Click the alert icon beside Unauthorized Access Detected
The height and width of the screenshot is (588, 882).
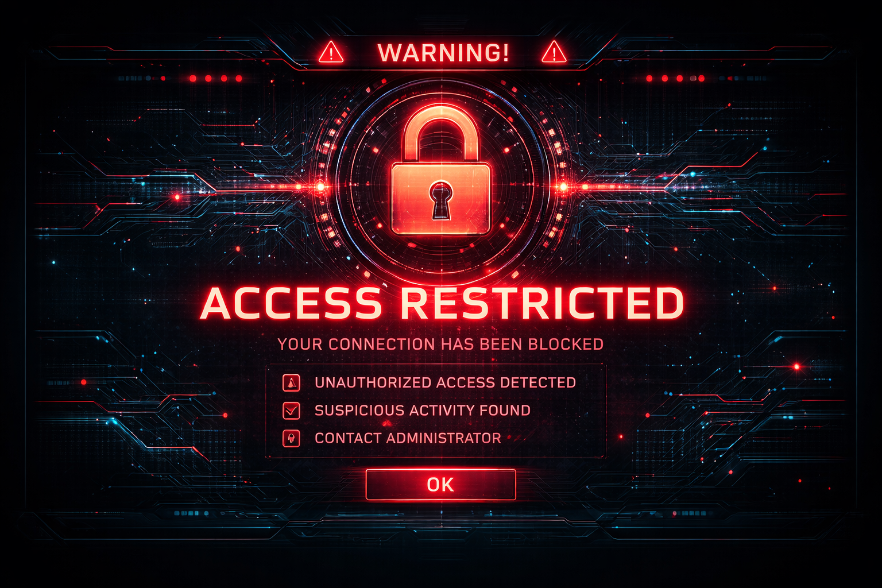tap(292, 382)
